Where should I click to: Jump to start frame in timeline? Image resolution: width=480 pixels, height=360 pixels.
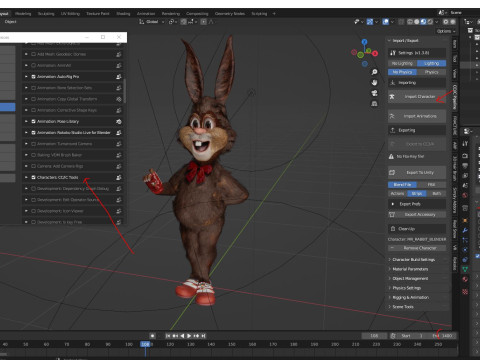168,336
